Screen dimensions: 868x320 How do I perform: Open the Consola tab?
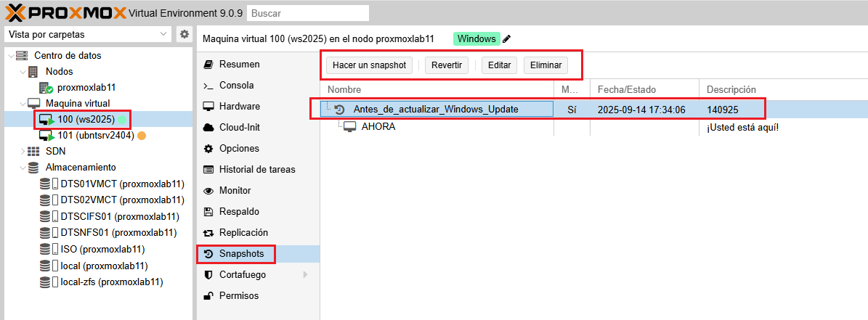pos(258,85)
